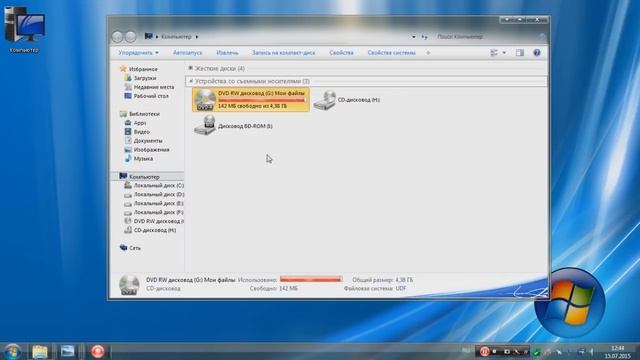Change view with the view mode icon
This screenshot has width=640, height=360.
point(494,53)
